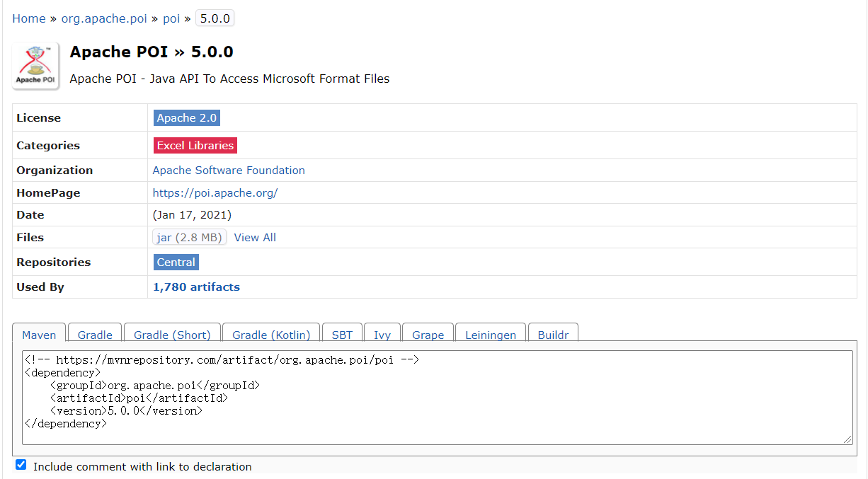Click the textarea resize handle corner

click(847, 439)
